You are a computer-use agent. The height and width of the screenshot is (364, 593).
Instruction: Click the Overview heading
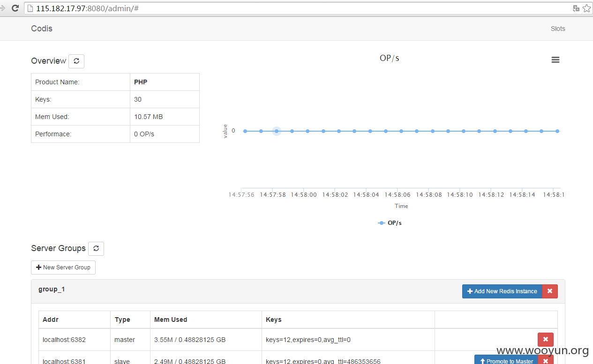[x=49, y=61]
